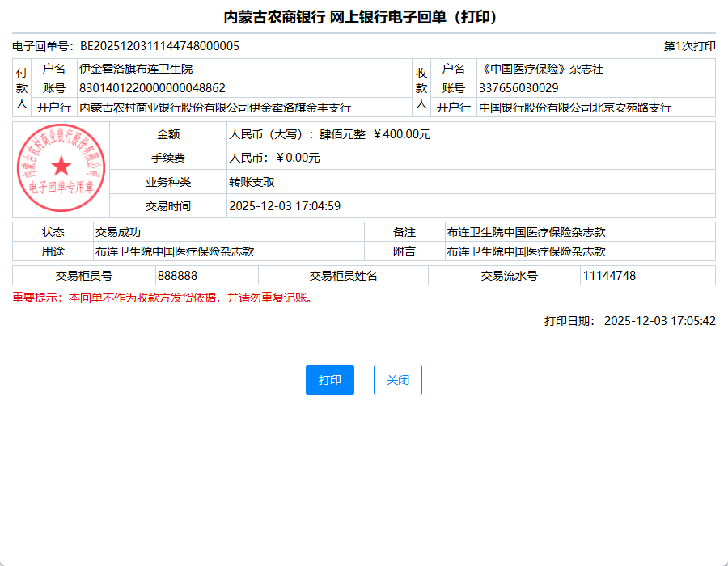
Task: Select teller number 888888
Action: [178, 276]
